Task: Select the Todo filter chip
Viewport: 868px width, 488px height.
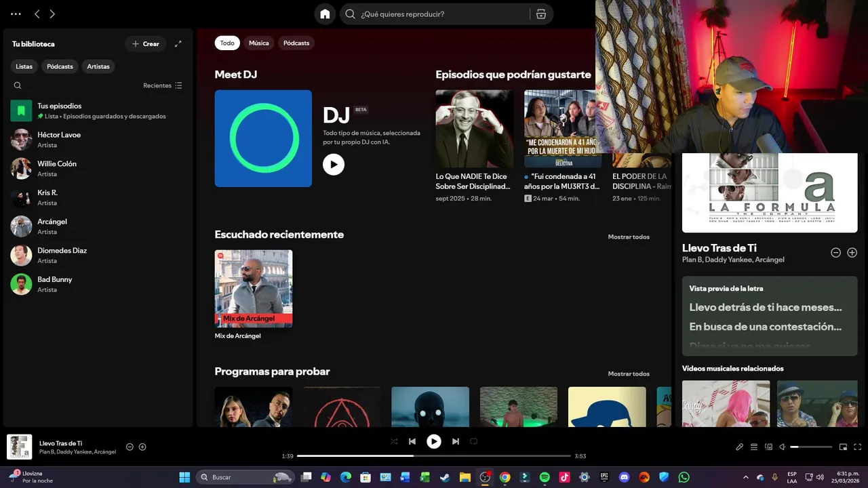Action: coord(227,43)
